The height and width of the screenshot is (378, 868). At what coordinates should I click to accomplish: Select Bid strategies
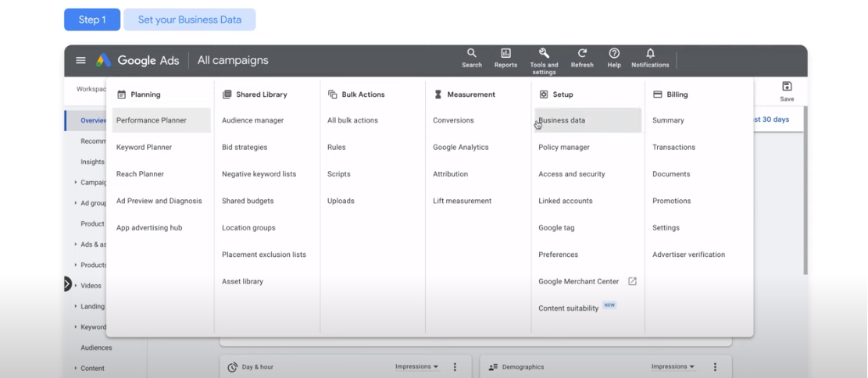tap(245, 147)
